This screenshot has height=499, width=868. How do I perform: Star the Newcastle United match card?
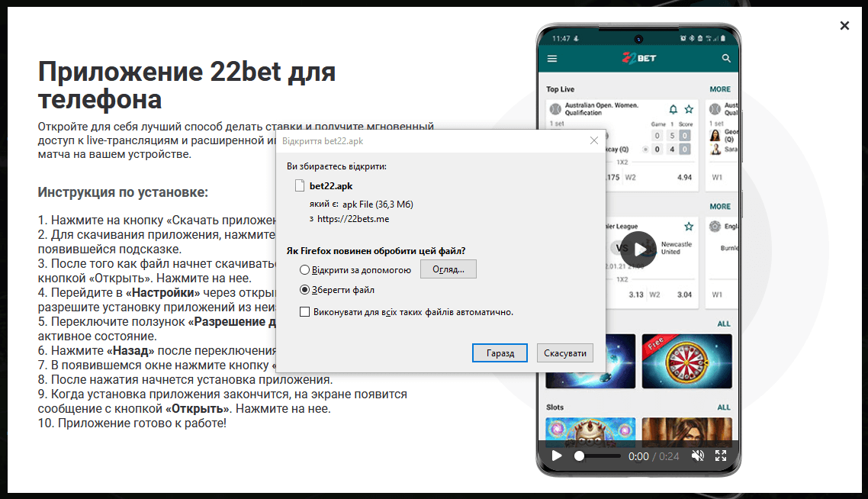click(689, 226)
